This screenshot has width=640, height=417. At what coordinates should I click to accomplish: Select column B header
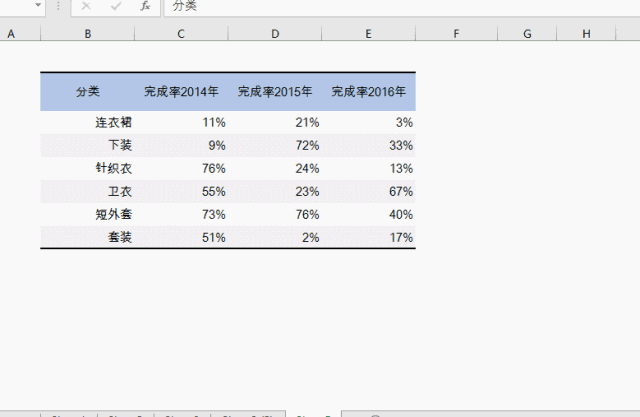click(87, 33)
